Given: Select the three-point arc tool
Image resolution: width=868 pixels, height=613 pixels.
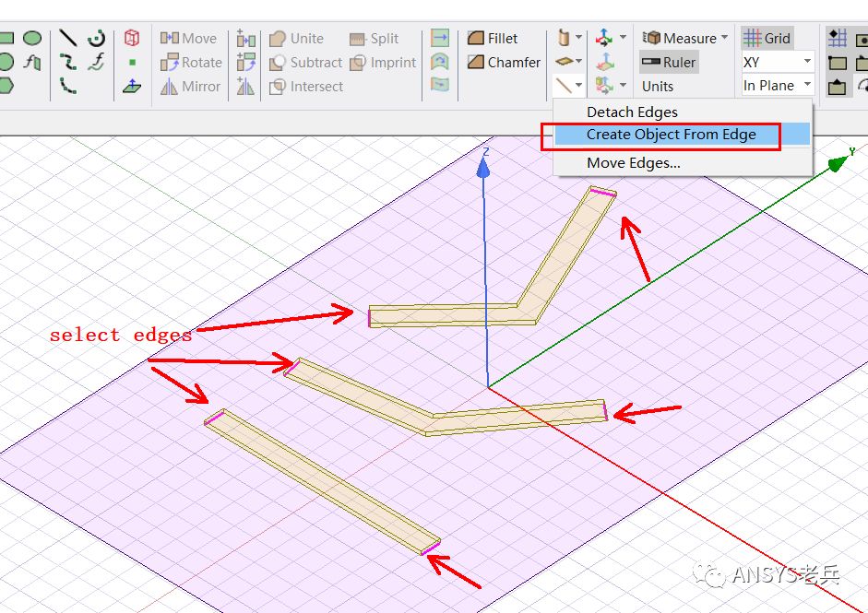Looking at the screenshot, I should click(x=68, y=86).
